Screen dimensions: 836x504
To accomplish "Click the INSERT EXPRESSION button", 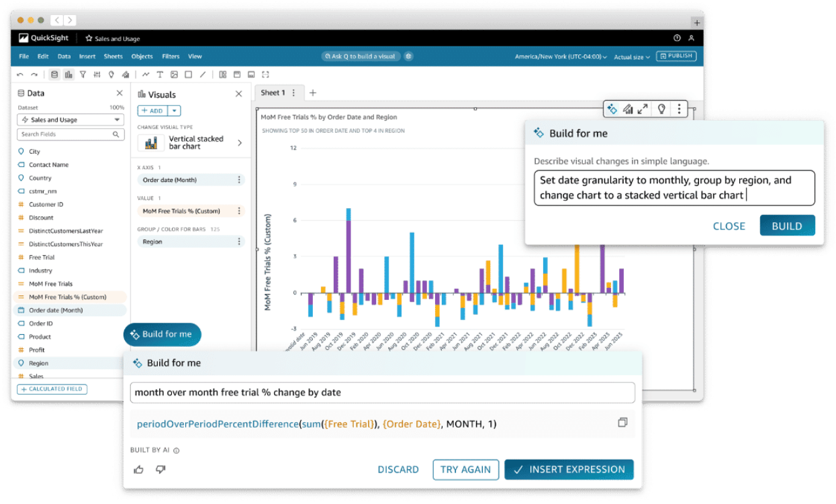I will pos(569,470).
